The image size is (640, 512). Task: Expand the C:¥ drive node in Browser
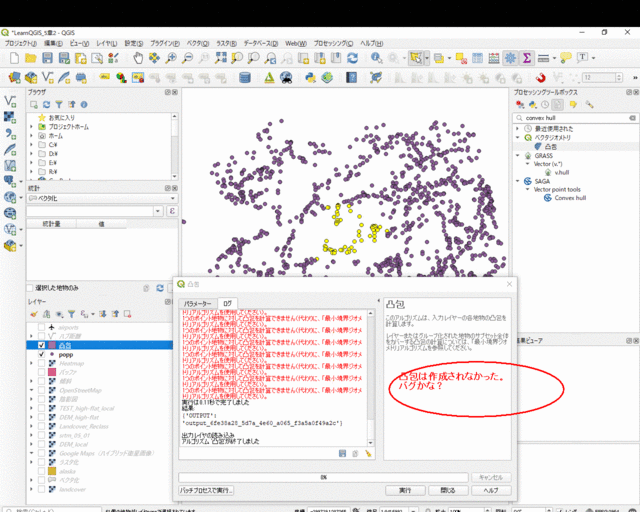31,145
